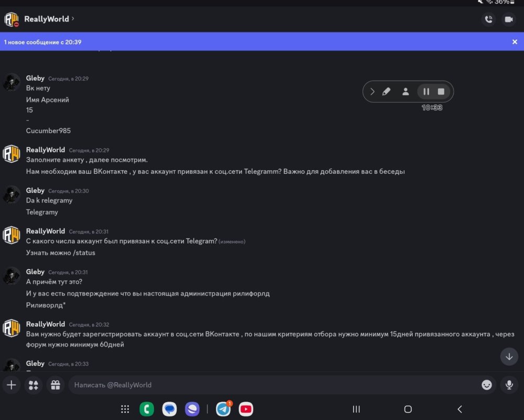Click the timestamp Сегодня, в 20:30
This screenshot has width=524, height=420.
point(69,191)
